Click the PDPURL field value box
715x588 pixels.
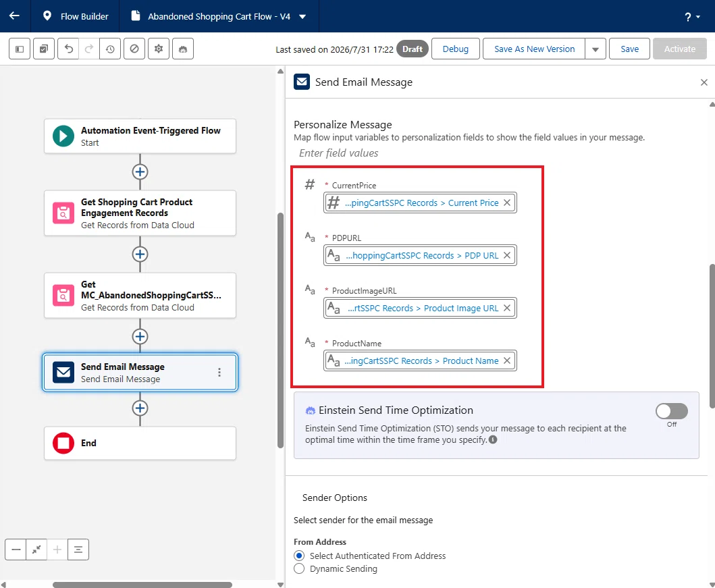click(x=420, y=255)
